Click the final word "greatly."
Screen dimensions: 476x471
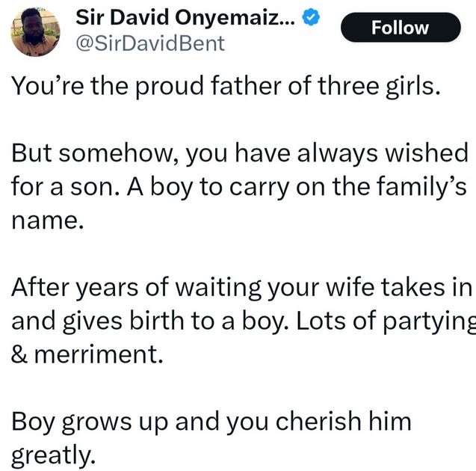pyautogui.click(x=54, y=455)
